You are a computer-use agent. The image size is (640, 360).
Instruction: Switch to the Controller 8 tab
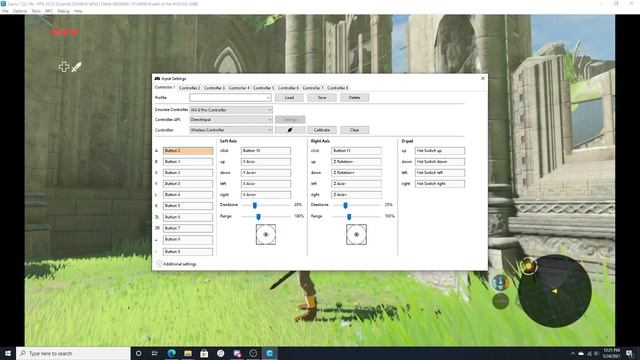[x=338, y=88]
